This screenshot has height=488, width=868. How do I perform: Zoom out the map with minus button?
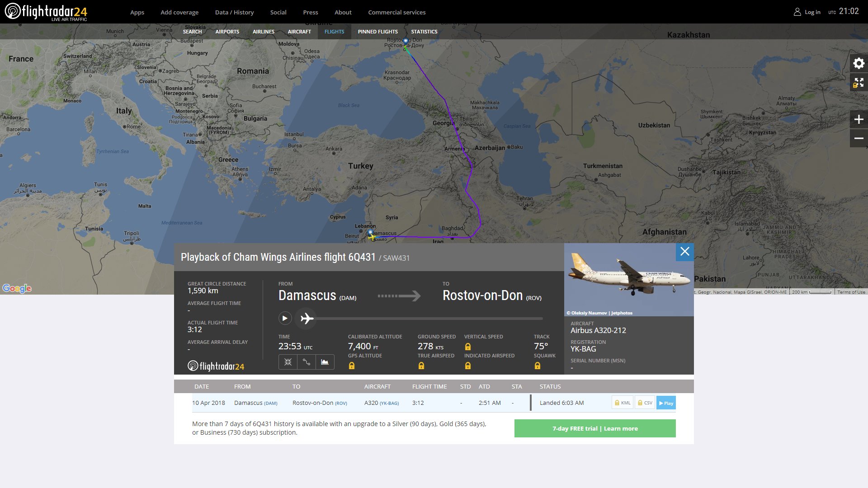click(x=859, y=138)
